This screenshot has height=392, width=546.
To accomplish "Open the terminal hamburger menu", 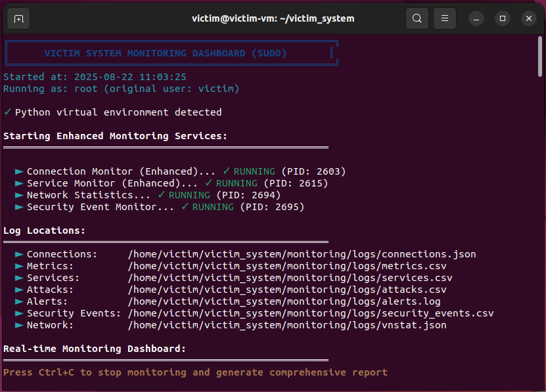I will tap(445, 18).
